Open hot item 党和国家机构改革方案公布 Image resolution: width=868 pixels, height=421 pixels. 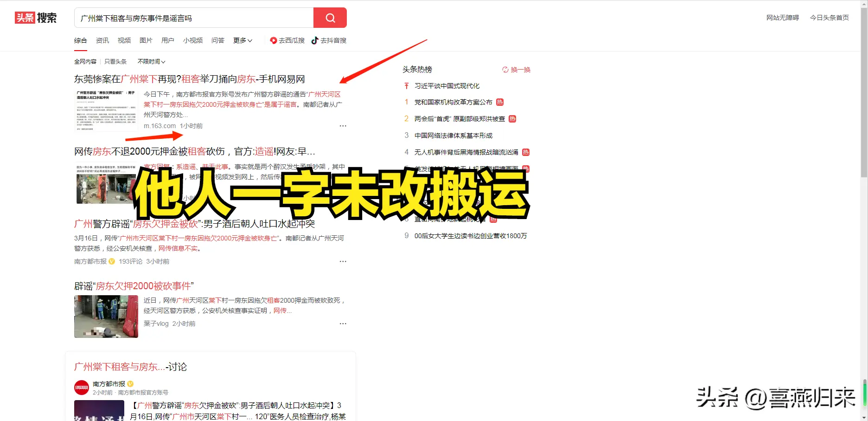pos(453,102)
